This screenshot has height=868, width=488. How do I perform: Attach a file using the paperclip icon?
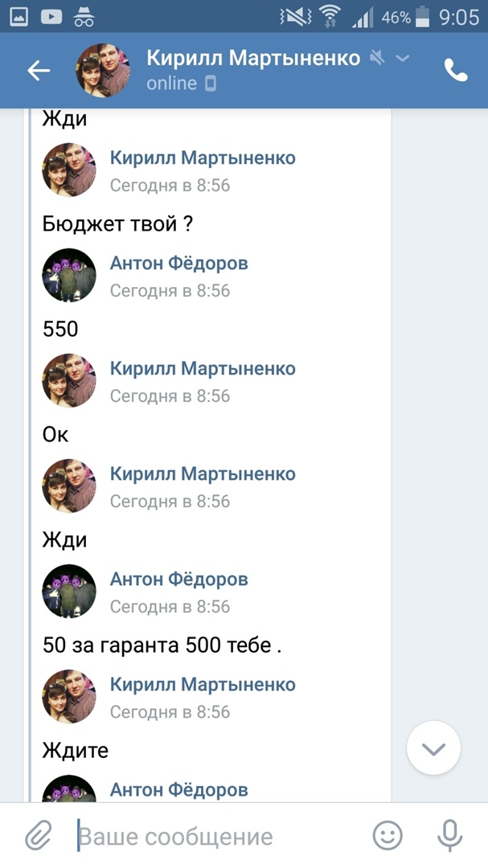(x=38, y=836)
